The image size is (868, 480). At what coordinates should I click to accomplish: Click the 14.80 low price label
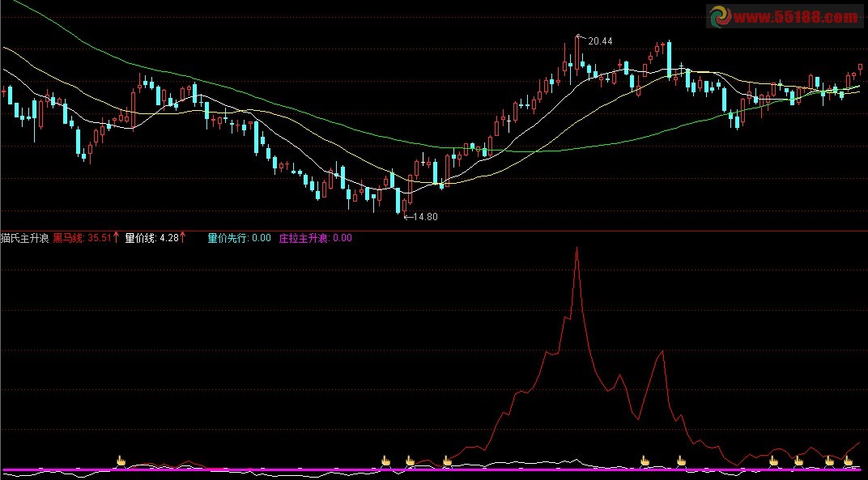[425, 217]
